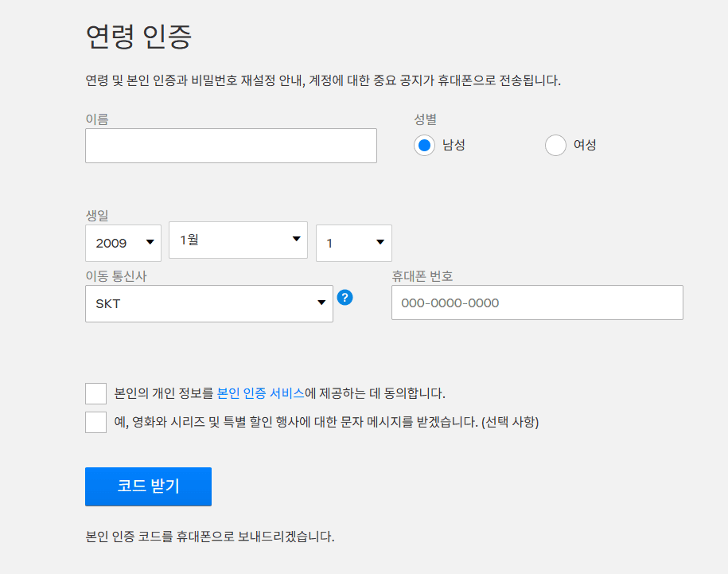This screenshot has height=574, width=728.
Task: Enable the promotional text message checkbox
Action: [x=95, y=422]
